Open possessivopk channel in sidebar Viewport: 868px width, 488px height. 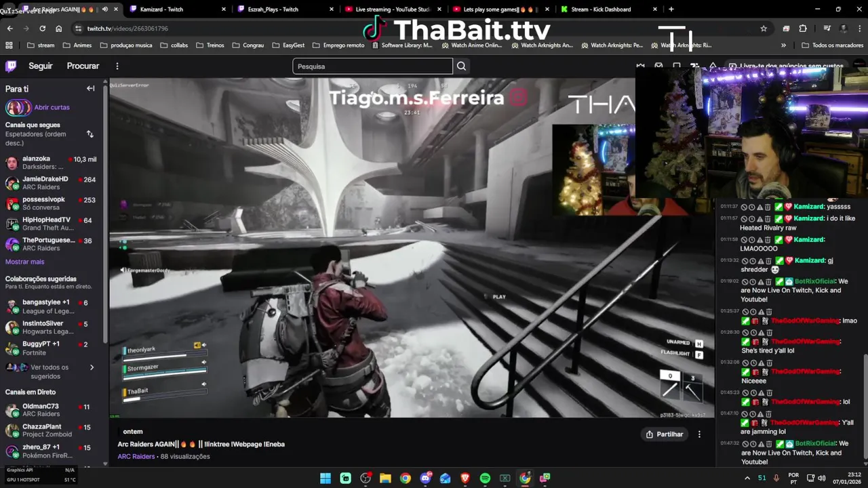pos(53,203)
